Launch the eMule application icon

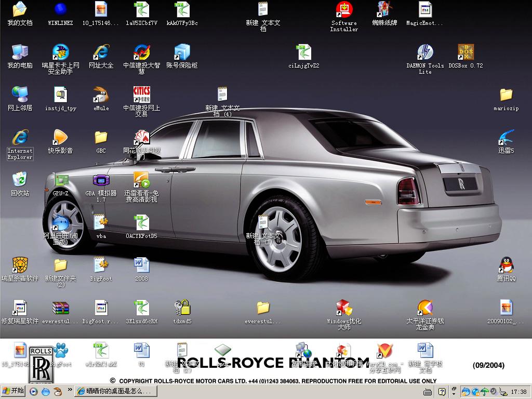click(x=101, y=95)
